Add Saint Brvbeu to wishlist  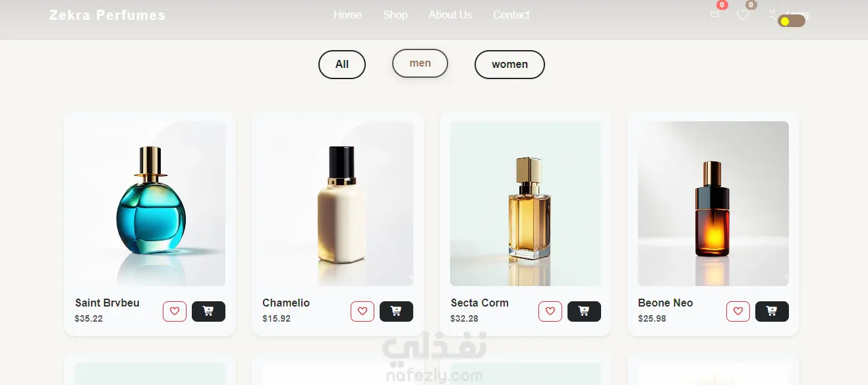click(175, 311)
